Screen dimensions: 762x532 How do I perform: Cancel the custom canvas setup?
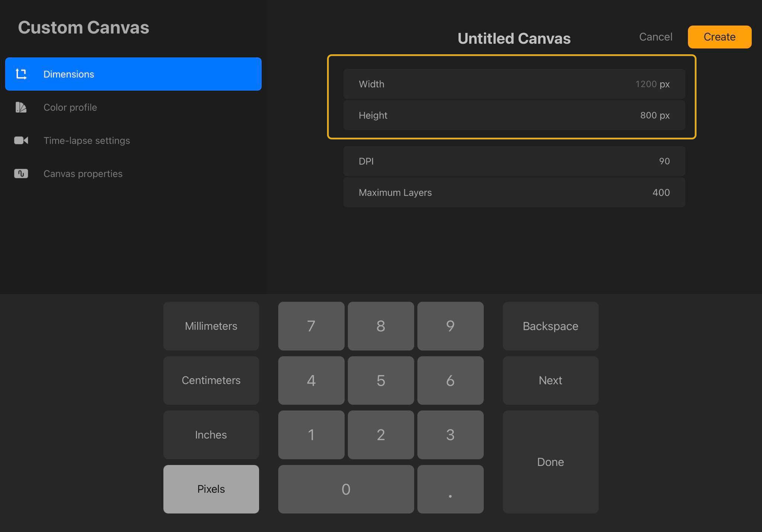point(656,36)
